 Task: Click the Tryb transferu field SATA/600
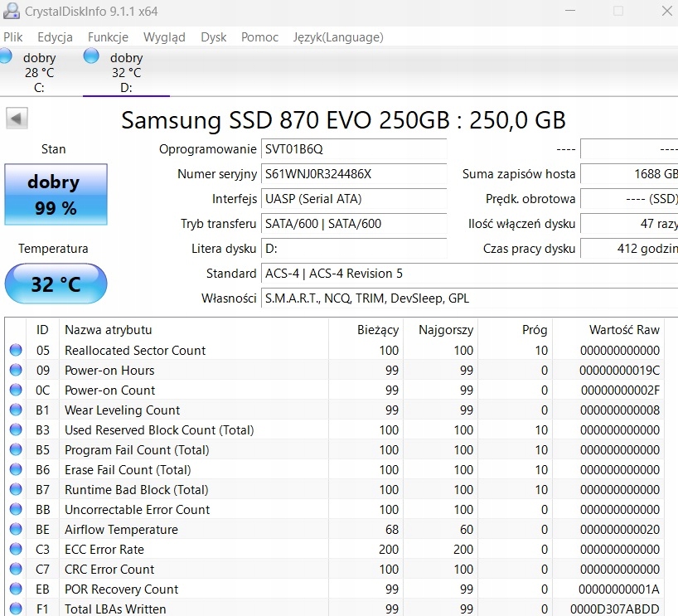tap(354, 224)
